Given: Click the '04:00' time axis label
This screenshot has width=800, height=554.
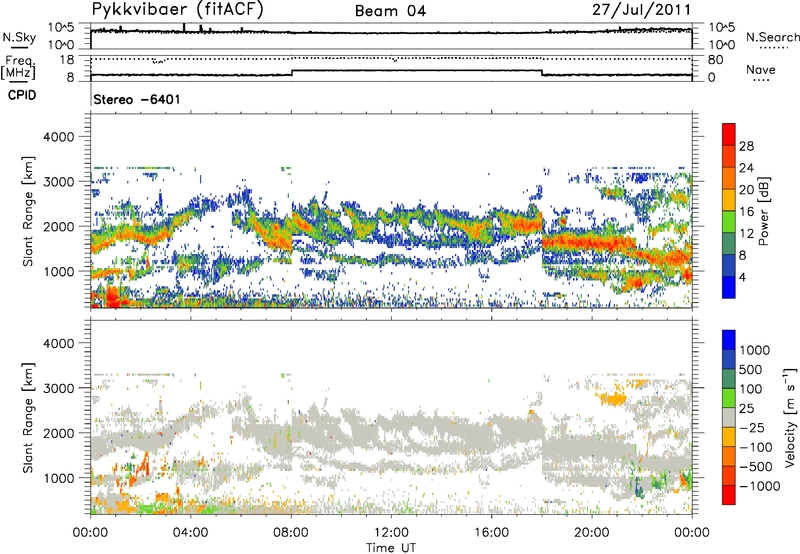Looking at the screenshot, I should point(190,533).
